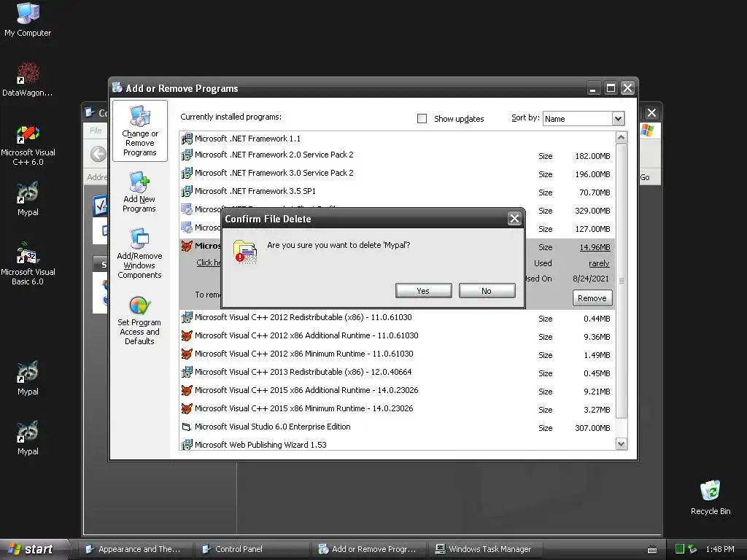This screenshot has height=560, width=747.
Task: Click the system tray clock 1:48 PM
Action: [x=720, y=549]
